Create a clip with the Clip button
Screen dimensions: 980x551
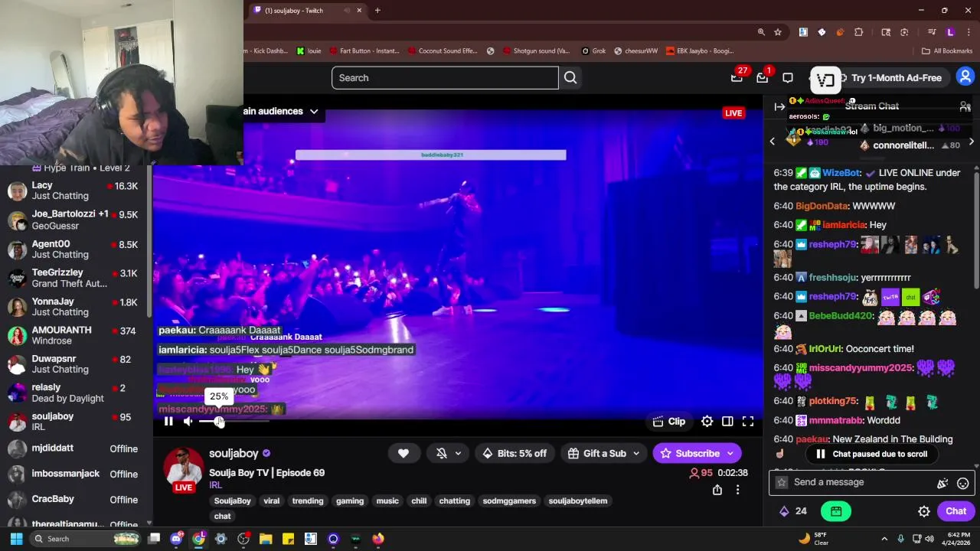coord(669,421)
